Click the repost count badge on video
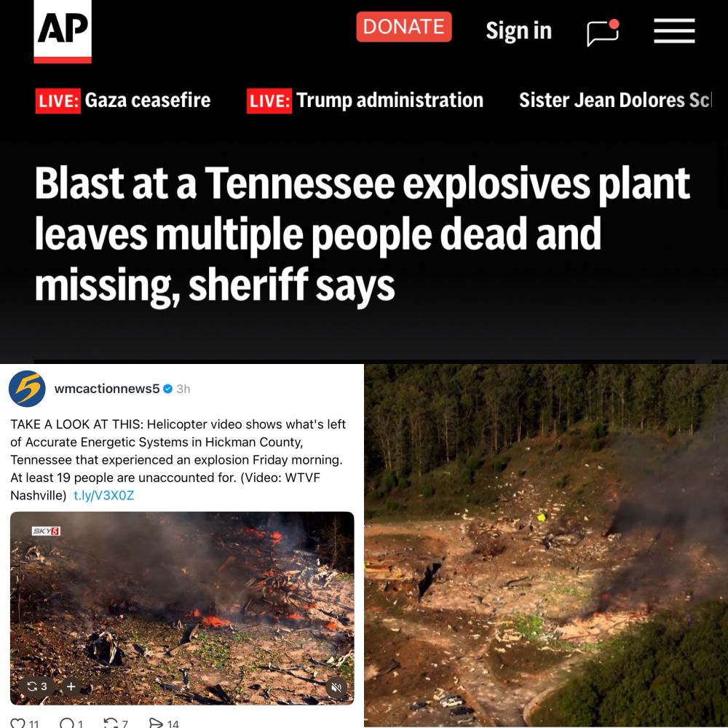The image size is (728, 728). [x=38, y=687]
